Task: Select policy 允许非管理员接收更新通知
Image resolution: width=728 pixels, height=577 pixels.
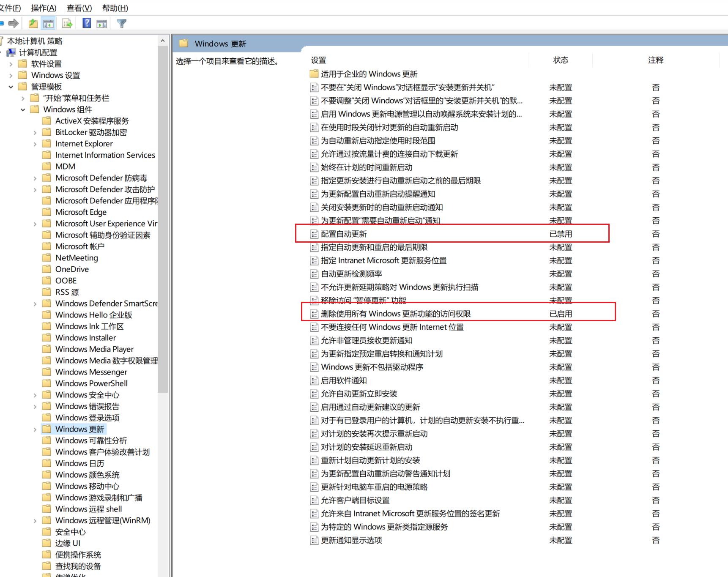Action: tap(367, 340)
